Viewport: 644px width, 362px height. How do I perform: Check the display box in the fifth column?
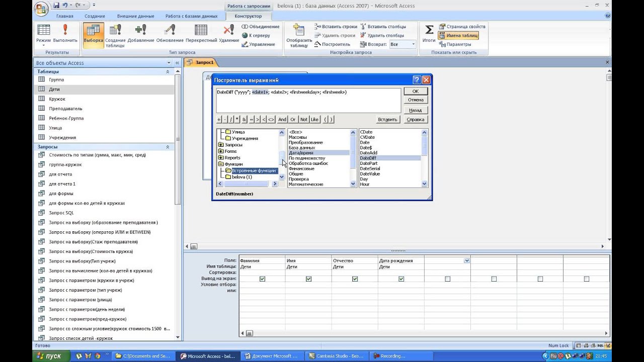click(x=447, y=279)
